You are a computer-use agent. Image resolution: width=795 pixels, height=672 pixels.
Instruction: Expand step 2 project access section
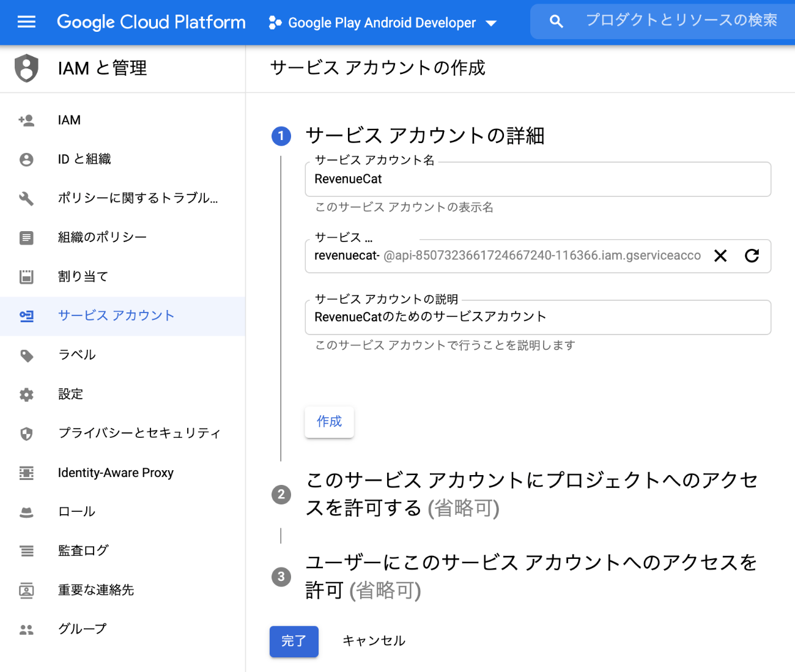point(531,494)
